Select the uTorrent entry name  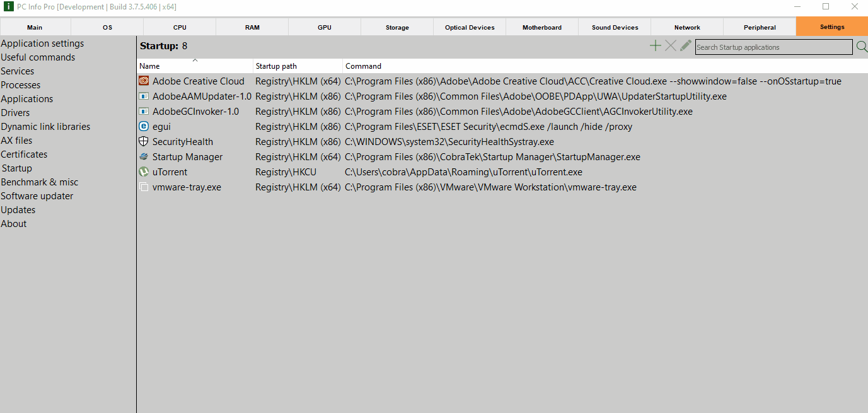coord(170,172)
